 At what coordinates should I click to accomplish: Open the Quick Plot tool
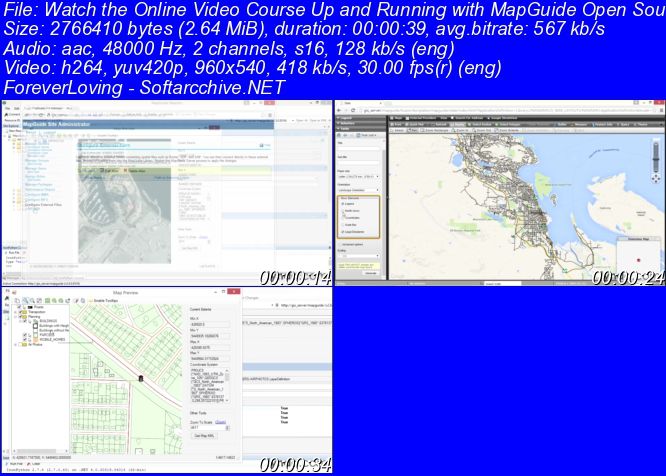point(415,124)
